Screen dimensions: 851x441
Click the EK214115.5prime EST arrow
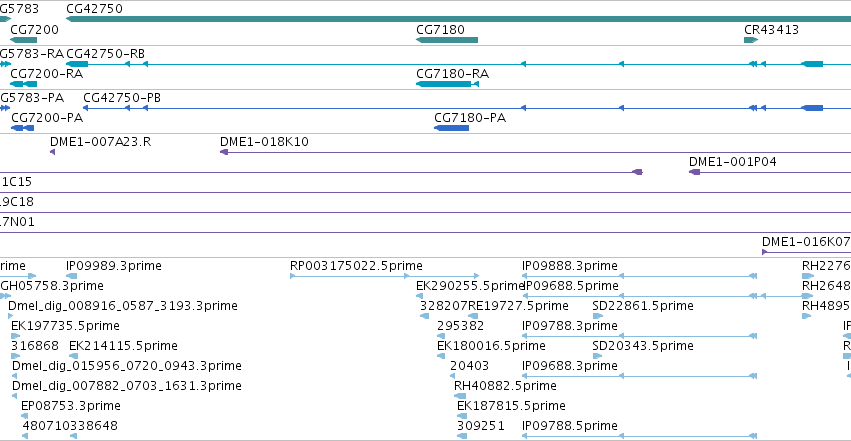coord(73,356)
